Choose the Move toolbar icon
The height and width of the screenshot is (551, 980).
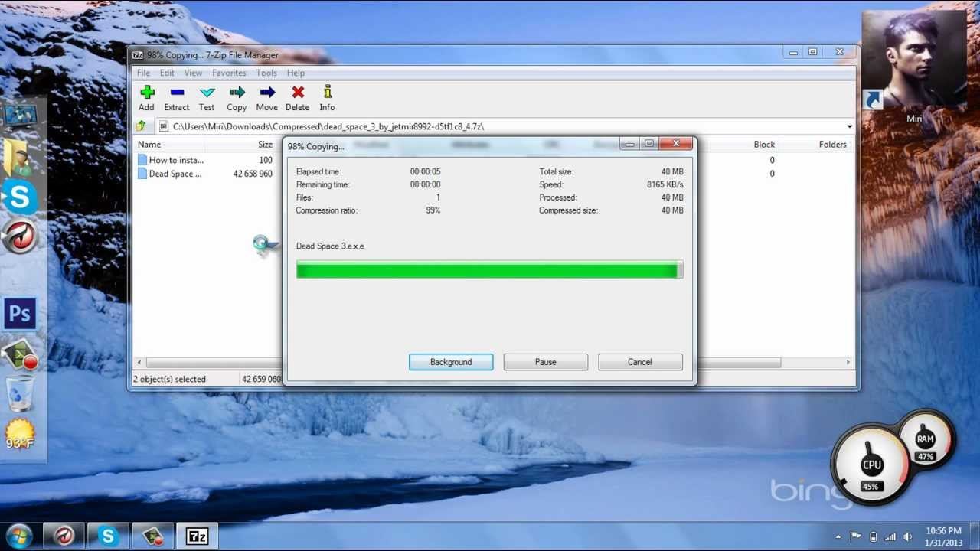pyautogui.click(x=267, y=93)
